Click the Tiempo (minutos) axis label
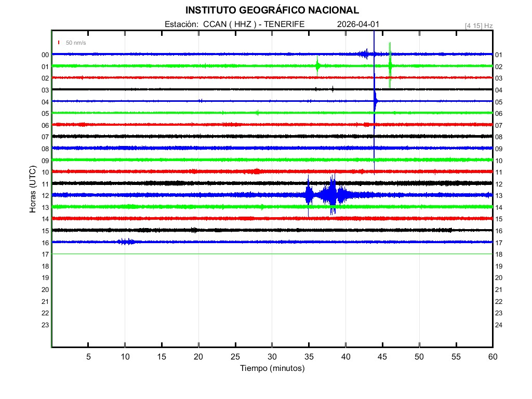The image size is (532, 399). click(x=272, y=368)
